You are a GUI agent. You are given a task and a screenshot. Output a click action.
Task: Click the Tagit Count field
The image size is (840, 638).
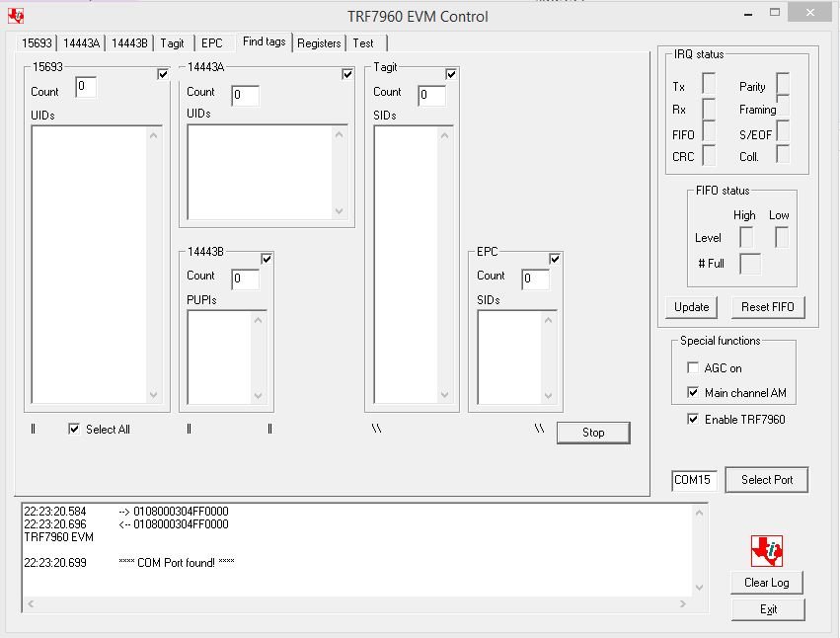[431, 96]
